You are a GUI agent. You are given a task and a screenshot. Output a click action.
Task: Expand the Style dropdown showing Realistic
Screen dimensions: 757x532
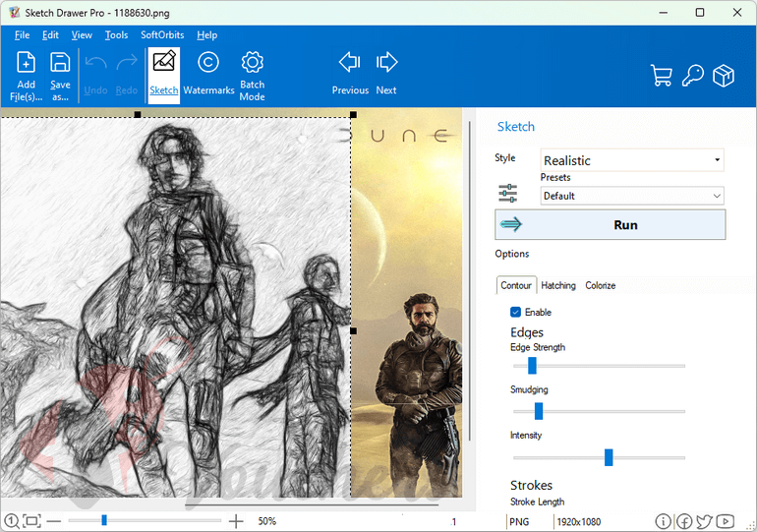(632, 160)
